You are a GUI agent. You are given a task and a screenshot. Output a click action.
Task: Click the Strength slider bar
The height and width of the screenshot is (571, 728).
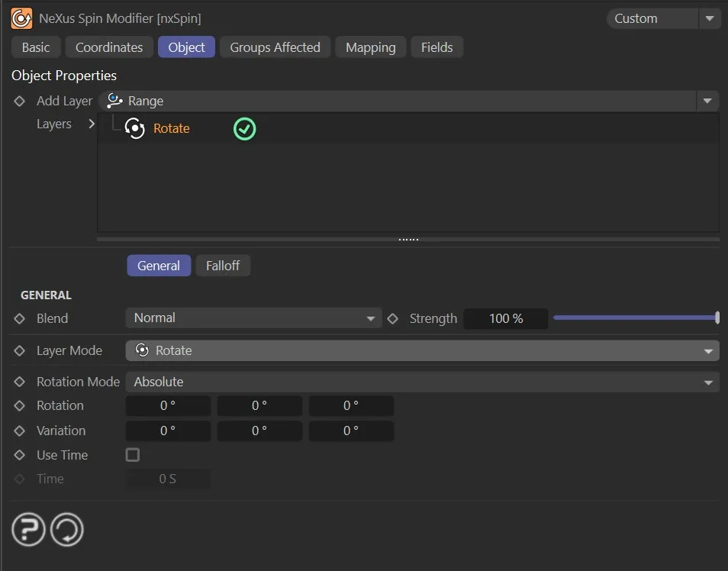tap(635, 318)
